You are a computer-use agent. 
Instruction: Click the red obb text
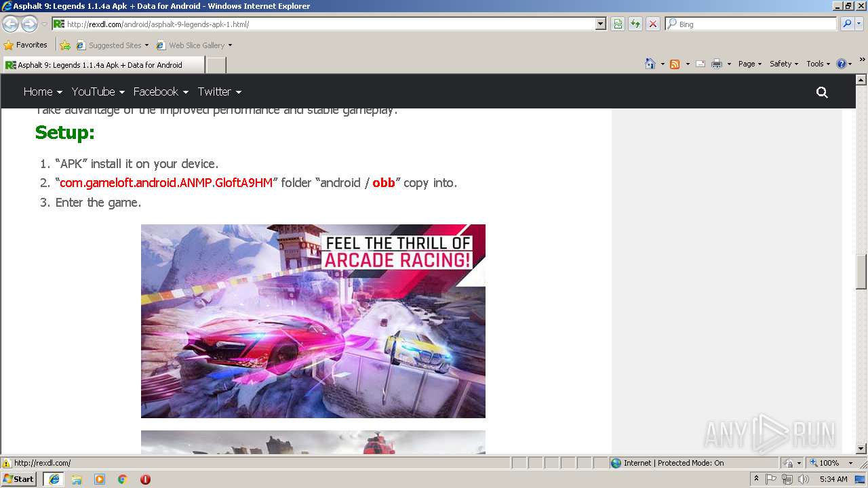[384, 183]
